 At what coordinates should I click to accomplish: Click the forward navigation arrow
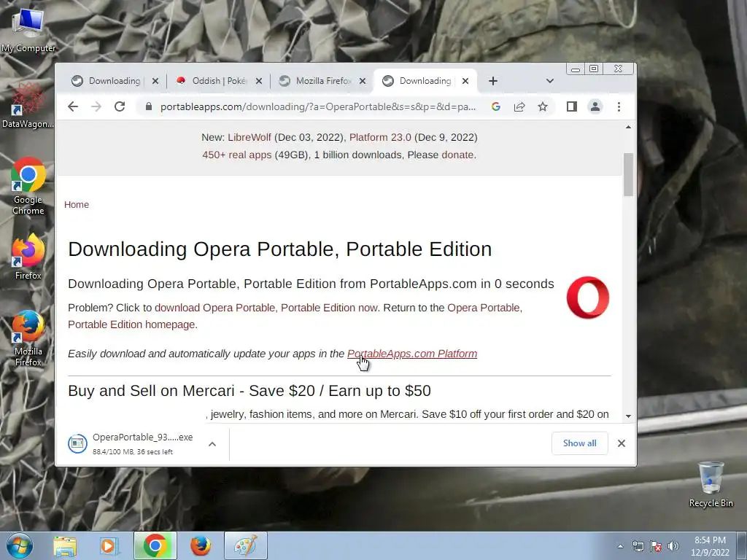pyautogui.click(x=96, y=106)
